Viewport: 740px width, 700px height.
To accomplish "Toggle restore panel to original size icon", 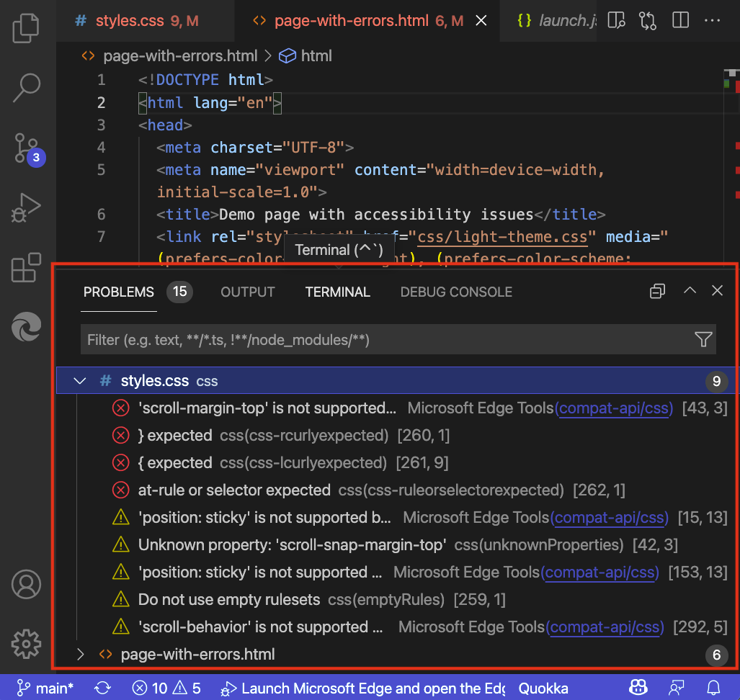I will (x=656, y=290).
